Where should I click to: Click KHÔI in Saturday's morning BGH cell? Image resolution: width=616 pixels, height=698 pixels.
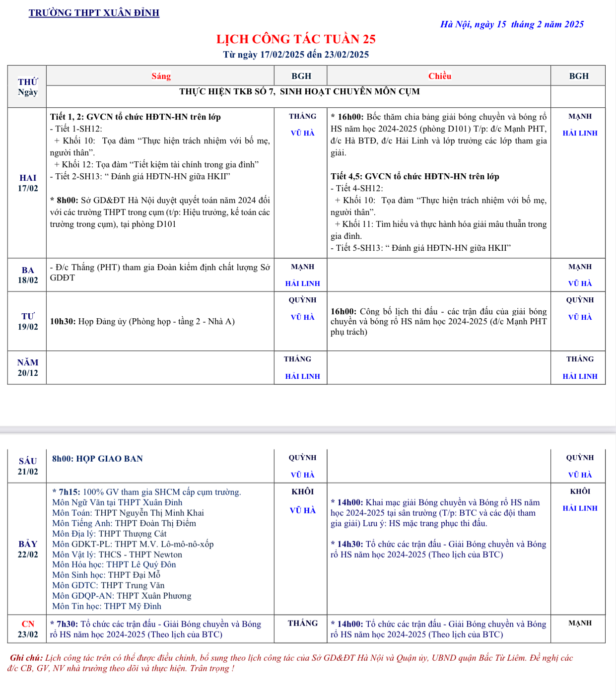pyautogui.click(x=302, y=492)
